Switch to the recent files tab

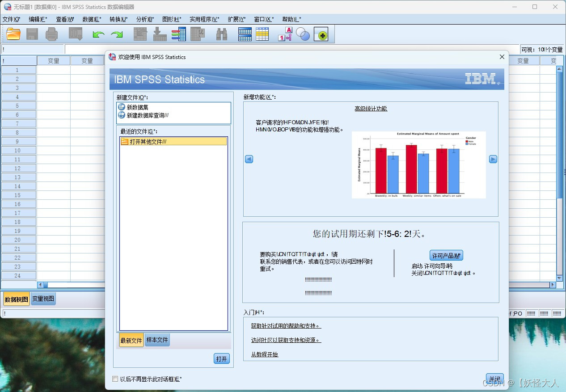(131, 340)
